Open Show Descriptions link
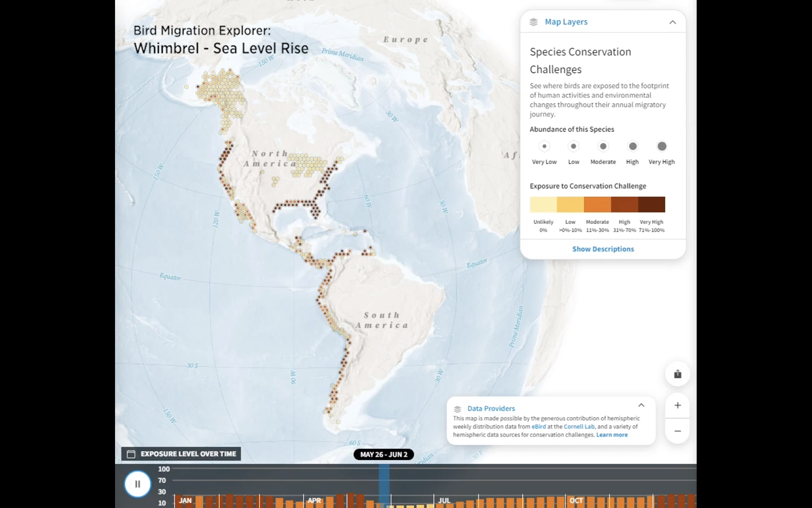The width and height of the screenshot is (812, 508). tap(603, 249)
